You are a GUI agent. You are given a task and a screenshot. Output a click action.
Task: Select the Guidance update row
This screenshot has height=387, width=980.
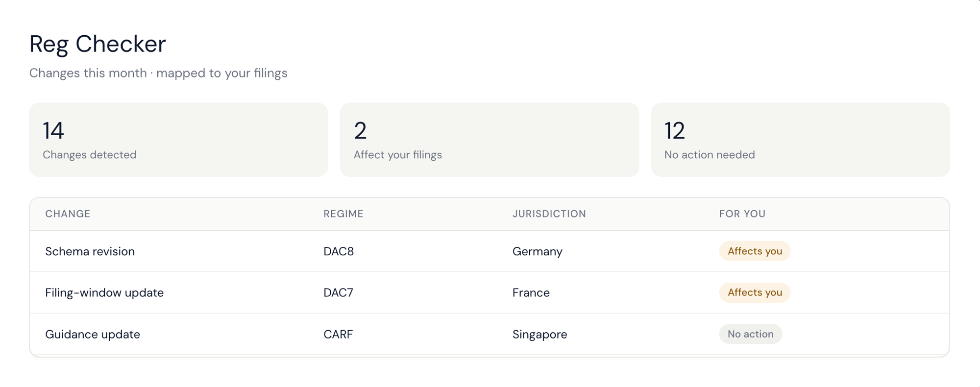[x=490, y=334]
